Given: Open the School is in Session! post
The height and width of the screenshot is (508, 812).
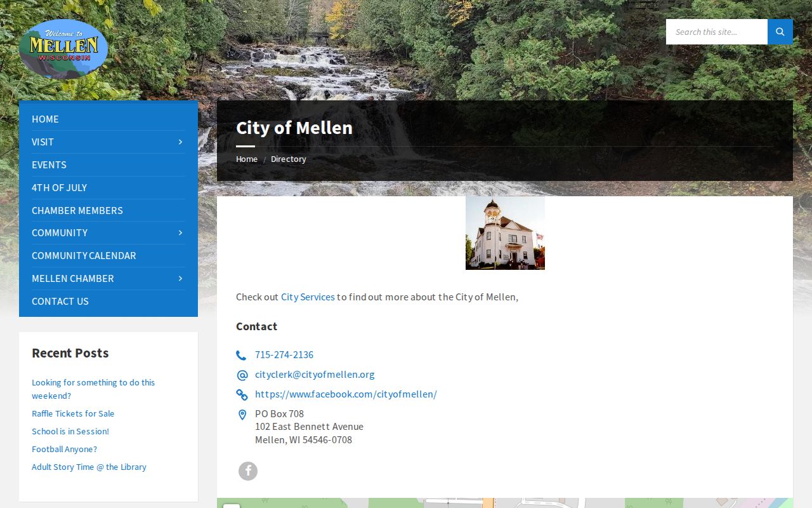Looking at the screenshot, I should click(x=70, y=431).
